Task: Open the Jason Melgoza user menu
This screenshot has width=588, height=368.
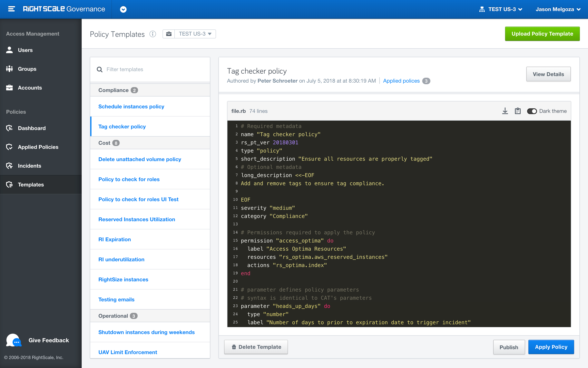Action: pos(558,9)
